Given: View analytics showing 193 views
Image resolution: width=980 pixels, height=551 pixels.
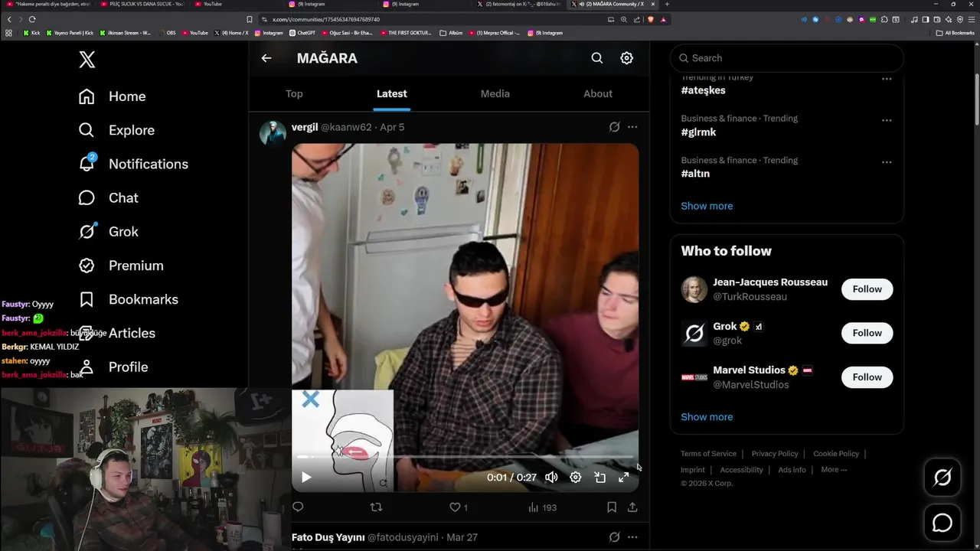Looking at the screenshot, I should pos(542,507).
